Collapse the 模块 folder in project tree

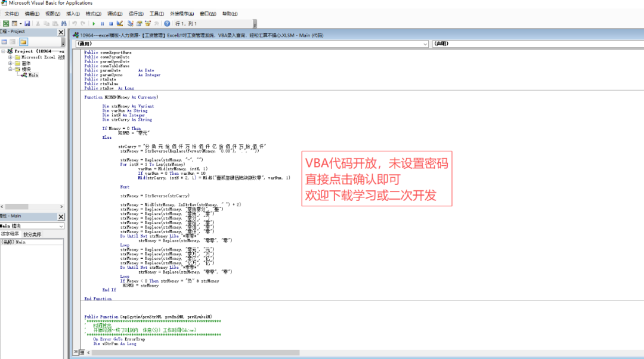tap(10, 69)
